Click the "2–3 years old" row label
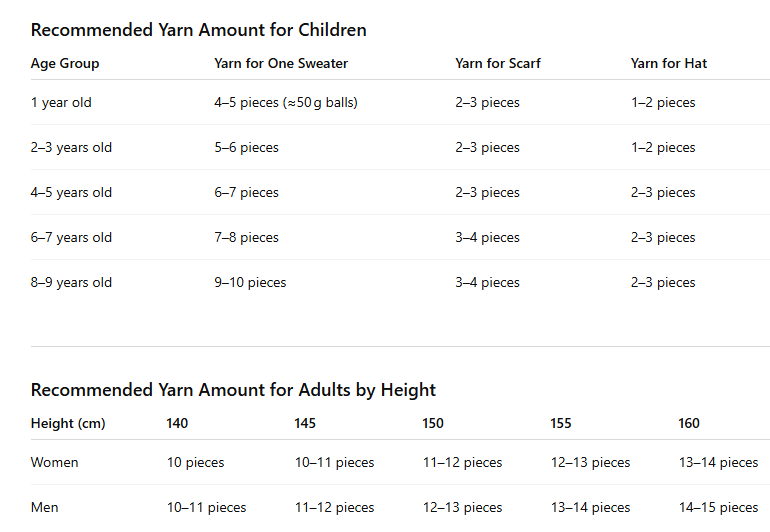 pyautogui.click(x=71, y=147)
